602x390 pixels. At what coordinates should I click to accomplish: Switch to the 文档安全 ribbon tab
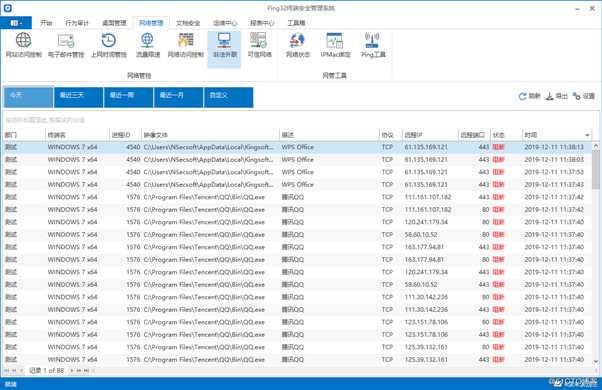pyautogui.click(x=188, y=23)
